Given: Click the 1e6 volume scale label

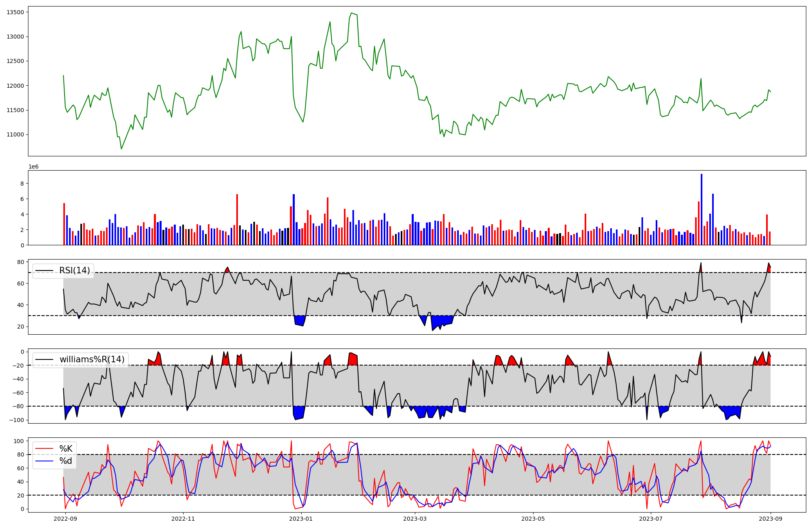Looking at the screenshot, I should click(33, 167).
